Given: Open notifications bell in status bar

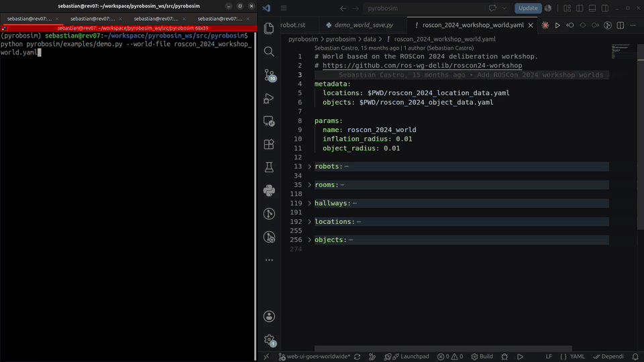Looking at the screenshot, I should tap(635, 357).
